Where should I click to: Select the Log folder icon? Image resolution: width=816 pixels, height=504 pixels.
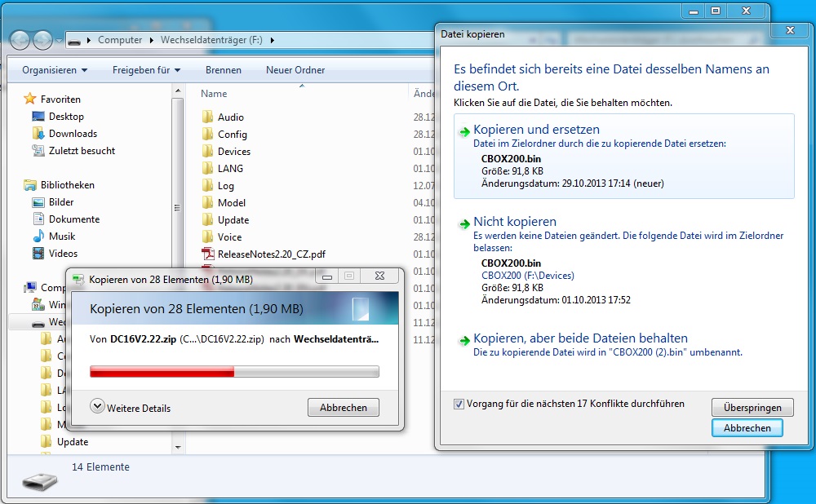(207, 186)
